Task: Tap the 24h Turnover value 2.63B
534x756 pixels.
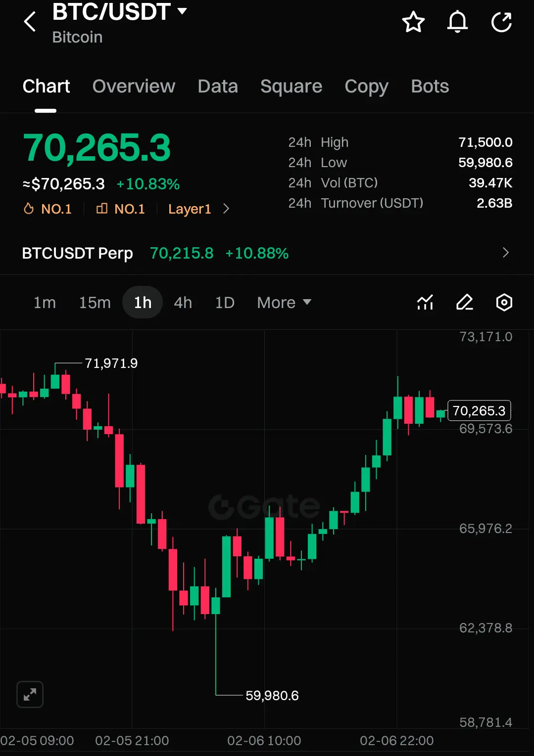Action: 494,203
